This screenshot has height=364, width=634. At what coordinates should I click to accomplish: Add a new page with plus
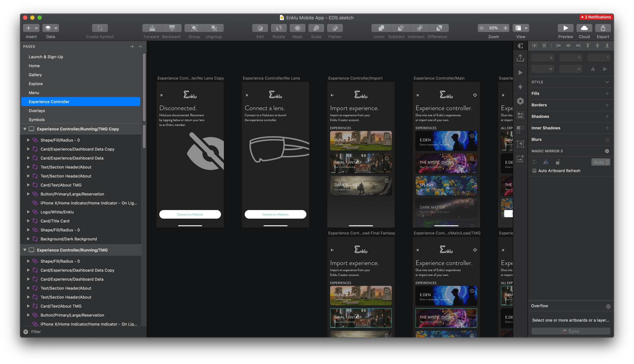tap(132, 46)
